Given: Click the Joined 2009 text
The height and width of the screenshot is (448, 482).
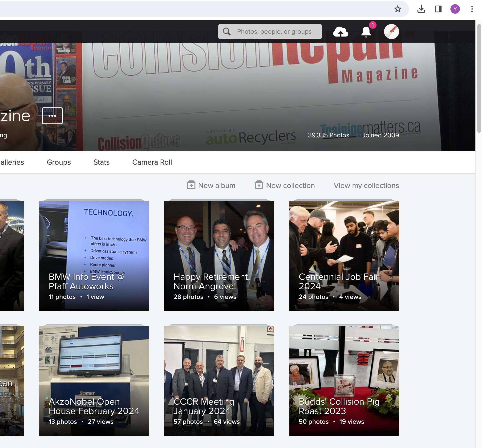Looking at the screenshot, I should 380,135.
